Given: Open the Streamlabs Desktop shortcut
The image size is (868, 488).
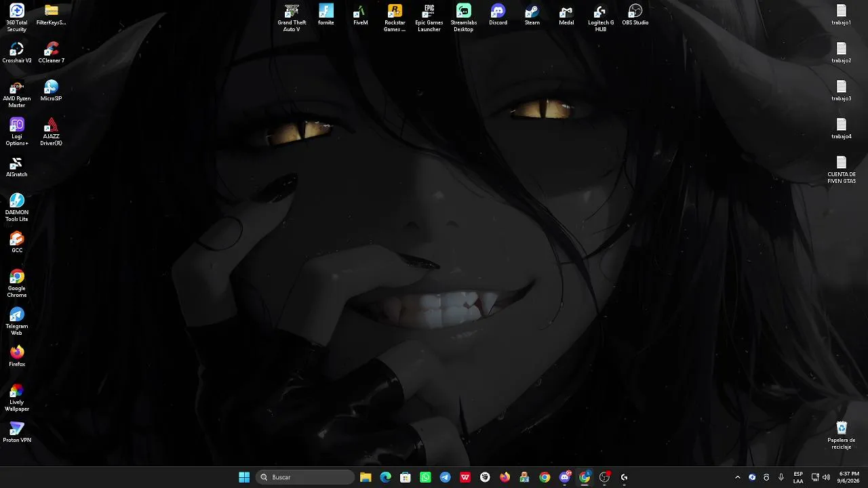Looking at the screenshot, I should point(464,18).
